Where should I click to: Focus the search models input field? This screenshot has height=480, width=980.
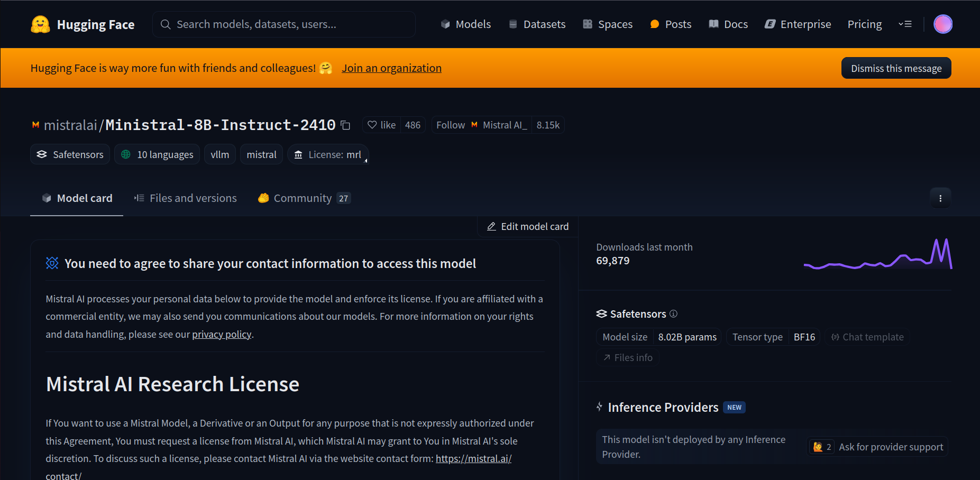[x=284, y=24]
